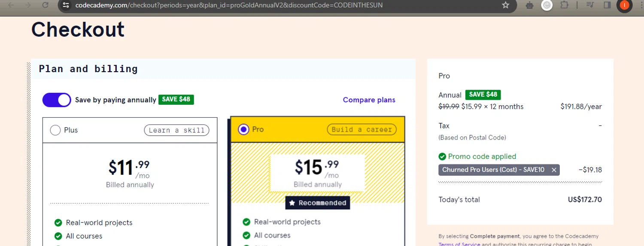Click the Plan and billing heading
The height and width of the screenshot is (246, 644).
(88, 69)
